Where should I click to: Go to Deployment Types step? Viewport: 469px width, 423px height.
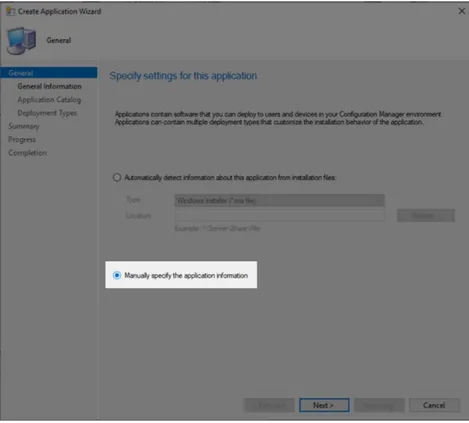47,113
